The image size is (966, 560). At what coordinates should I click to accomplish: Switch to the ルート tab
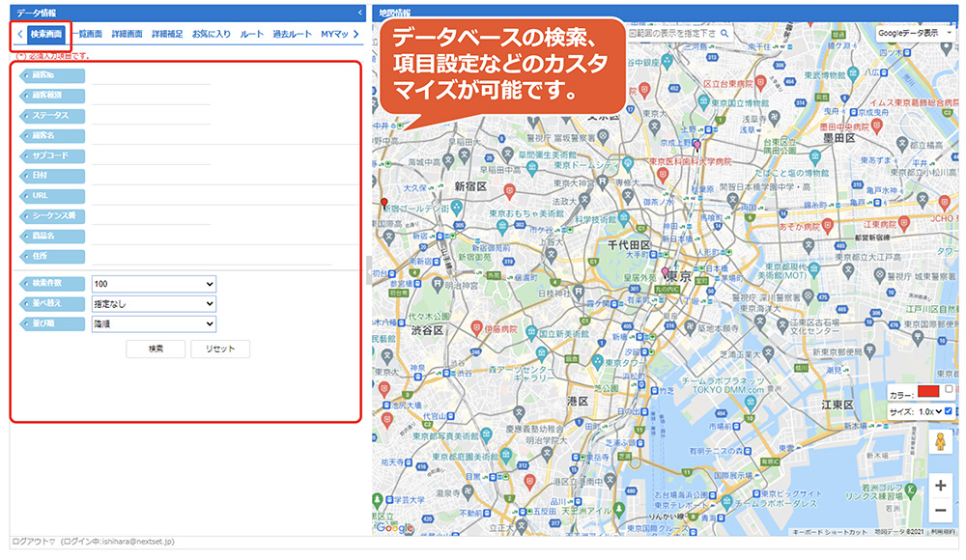coord(252,35)
